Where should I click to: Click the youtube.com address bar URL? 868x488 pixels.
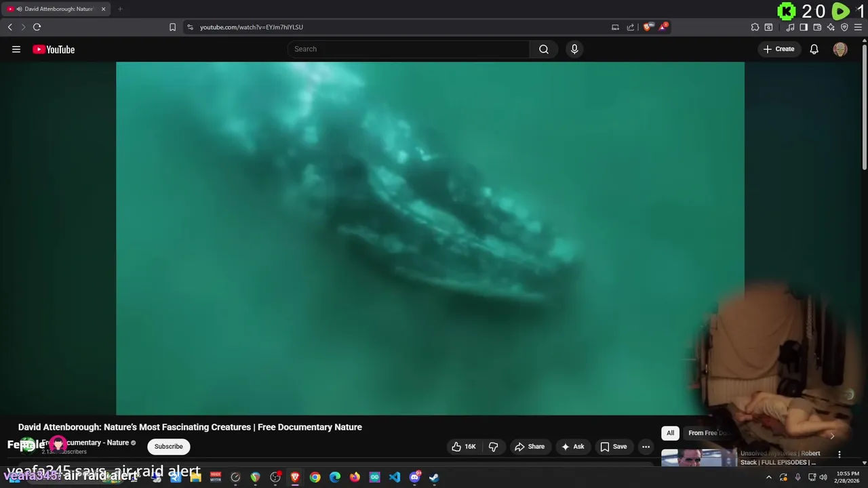click(252, 27)
